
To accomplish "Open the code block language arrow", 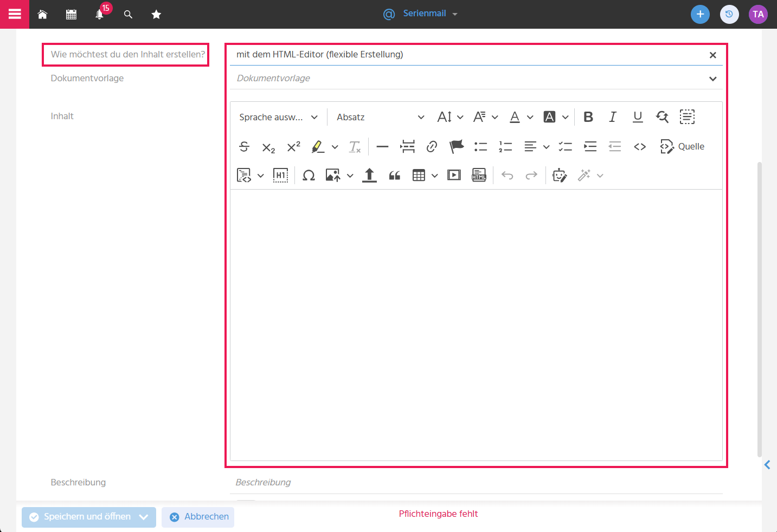I will coord(260,176).
